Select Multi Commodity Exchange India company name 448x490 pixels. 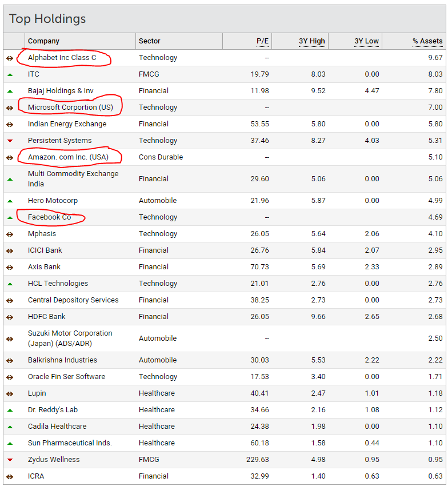tap(73, 179)
